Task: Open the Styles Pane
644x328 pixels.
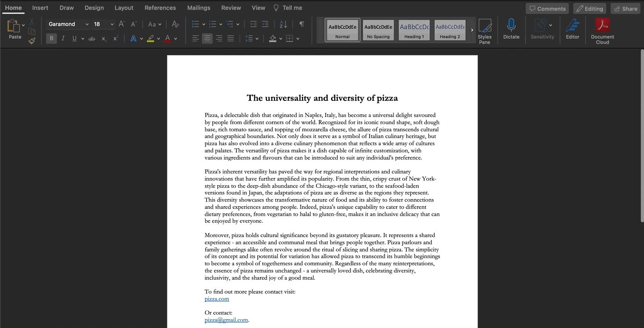Action: [485, 31]
